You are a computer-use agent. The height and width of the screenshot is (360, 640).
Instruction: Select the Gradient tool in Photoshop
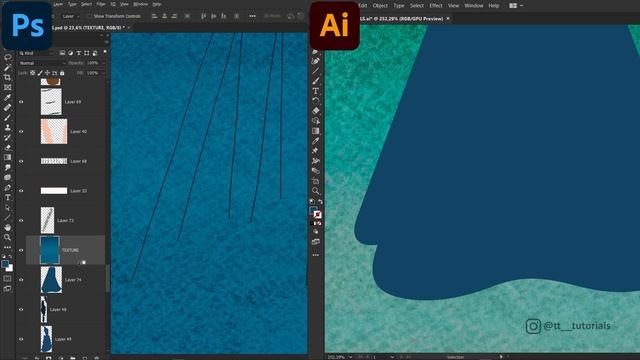click(7, 158)
